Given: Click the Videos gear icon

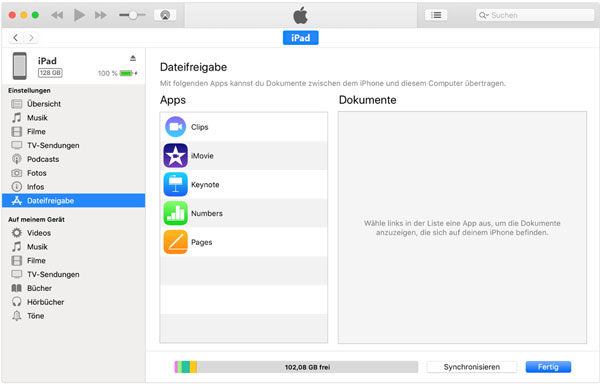Looking at the screenshot, I should click(16, 233).
